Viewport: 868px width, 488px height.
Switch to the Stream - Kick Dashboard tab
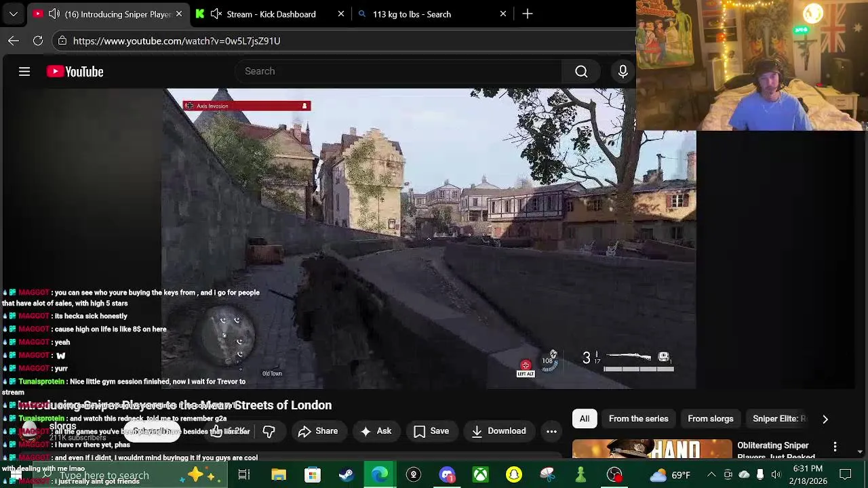(x=271, y=14)
